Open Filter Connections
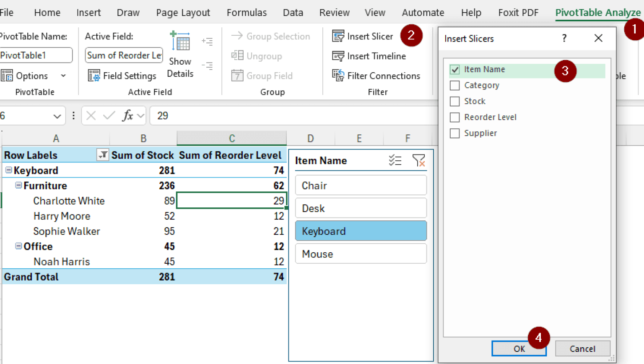Screen dimensions: 644x364 (x=338, y=76)
